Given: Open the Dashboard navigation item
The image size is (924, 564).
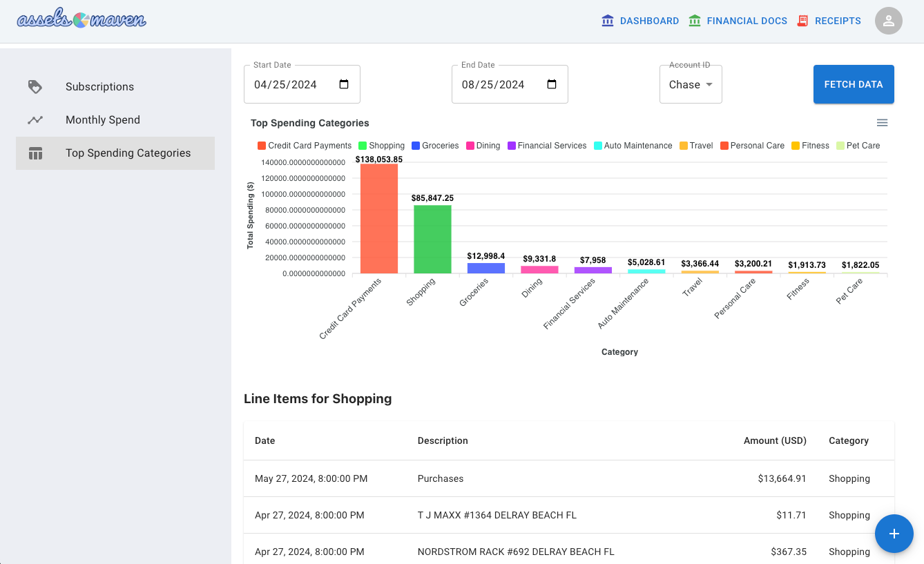Looking at the screenshot, I should pyautogui.click(x=640, y=21).
